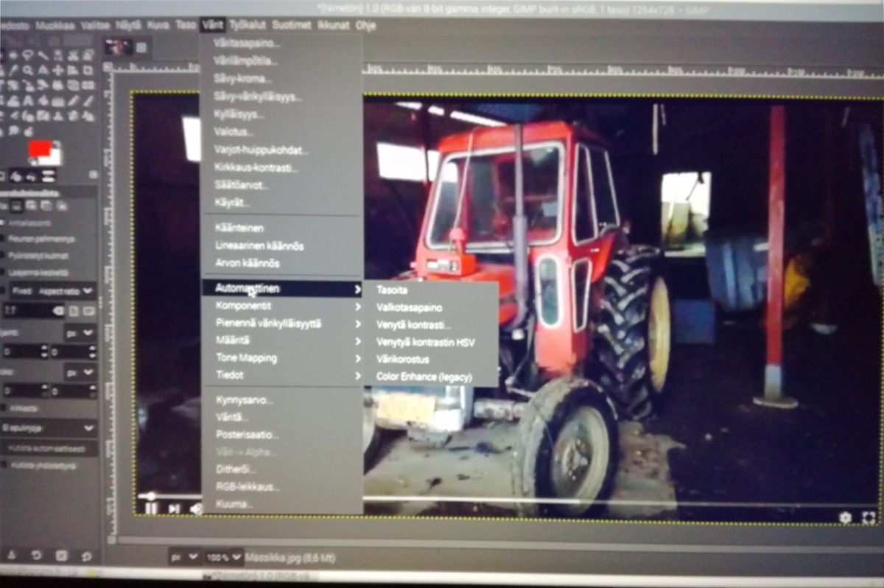This screenshot has width=884, height=588.
Task: Click the open image thumbnail tab
Action: tap(116, 47)
